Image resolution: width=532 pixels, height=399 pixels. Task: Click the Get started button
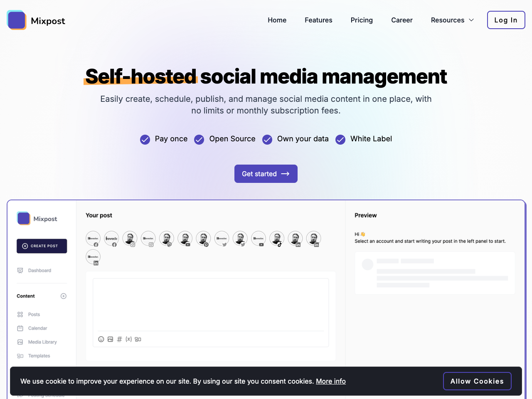[266, 174]
